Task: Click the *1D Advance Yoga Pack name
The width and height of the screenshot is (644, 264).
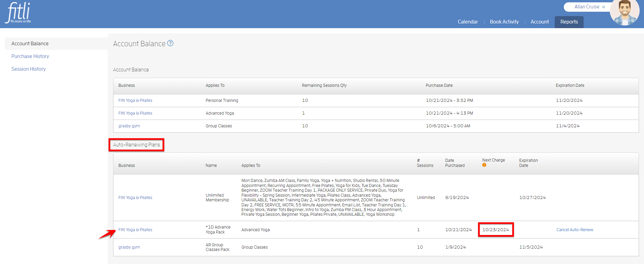Action: [218, 229]
